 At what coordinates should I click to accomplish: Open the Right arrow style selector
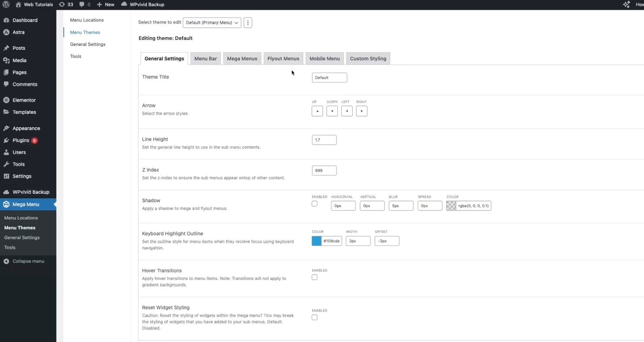(361, 111)
